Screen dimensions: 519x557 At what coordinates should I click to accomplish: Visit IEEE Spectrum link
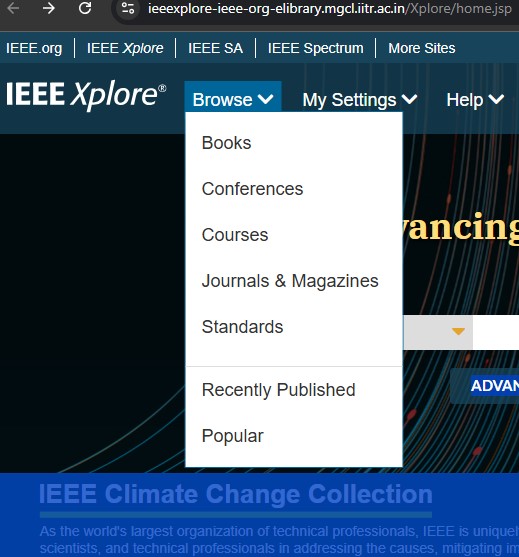click(x=315, y=48)
